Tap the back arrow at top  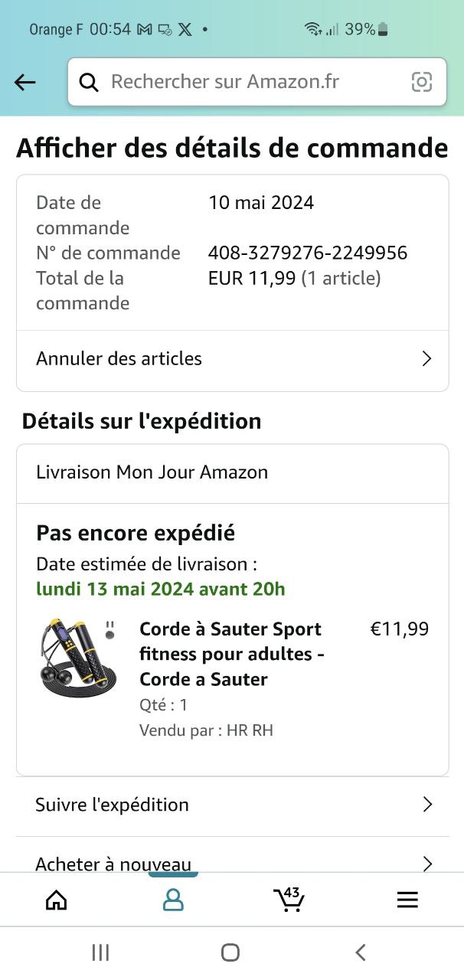point(25,83)
